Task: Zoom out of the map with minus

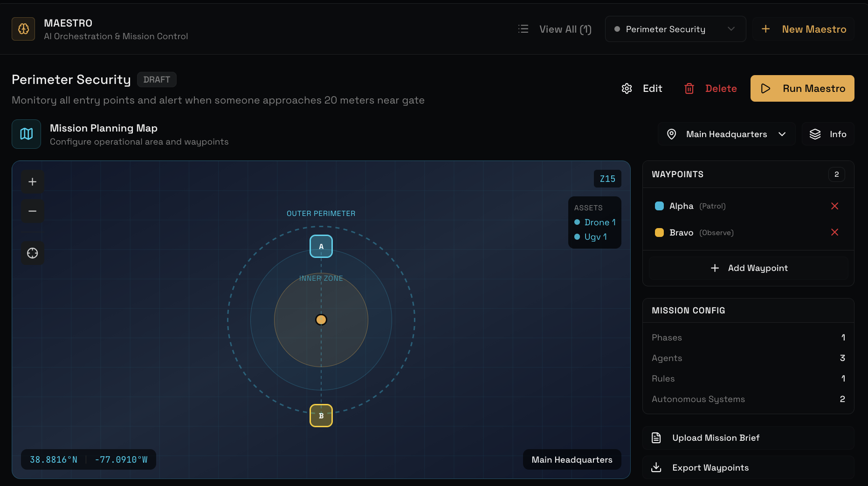Action: pyautogui.click(x=33, y=211)
